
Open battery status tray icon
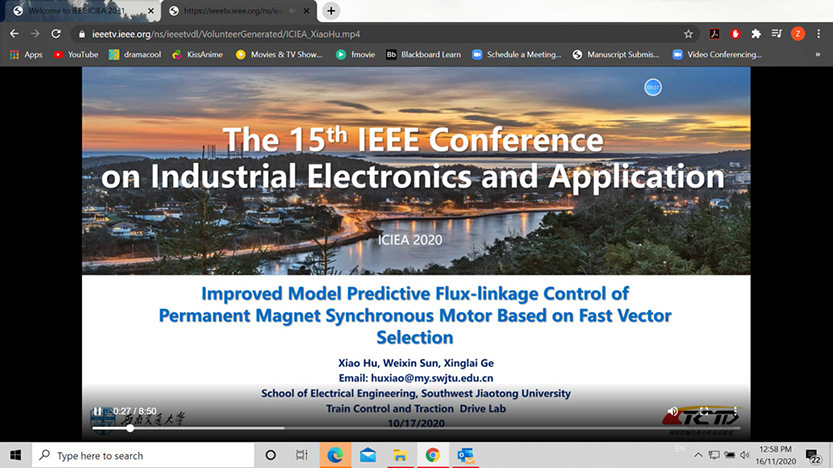(730, 455)
